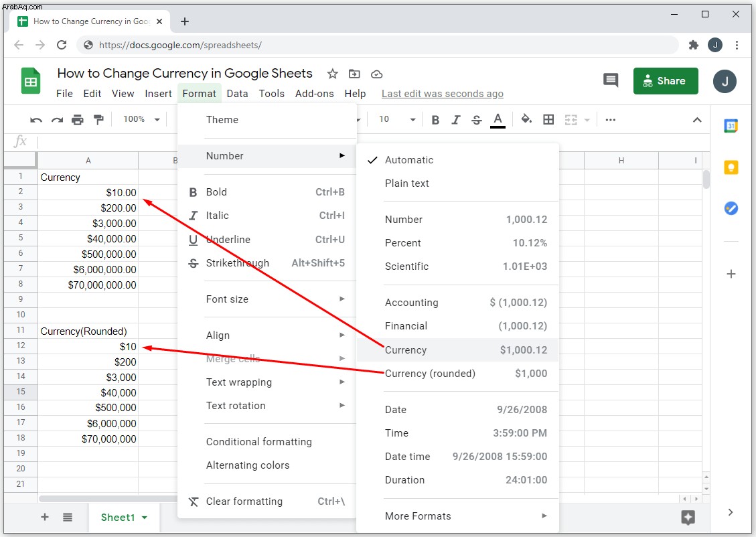Open the font size 10 dropdown
756x537 pixels.
(397, 119)
